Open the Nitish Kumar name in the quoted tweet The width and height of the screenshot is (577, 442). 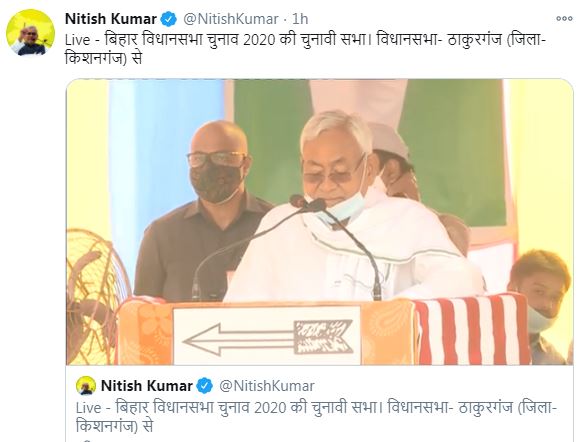146,386
